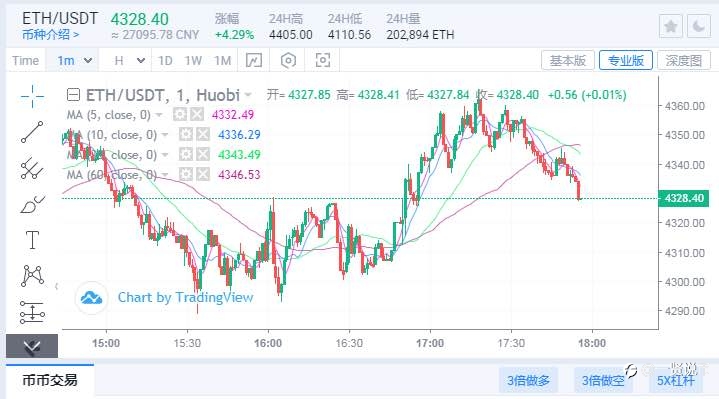This screenshot has width=719, height=399.
Task: Remove MA 10 indicator
Action: click(x=203, y=134)
